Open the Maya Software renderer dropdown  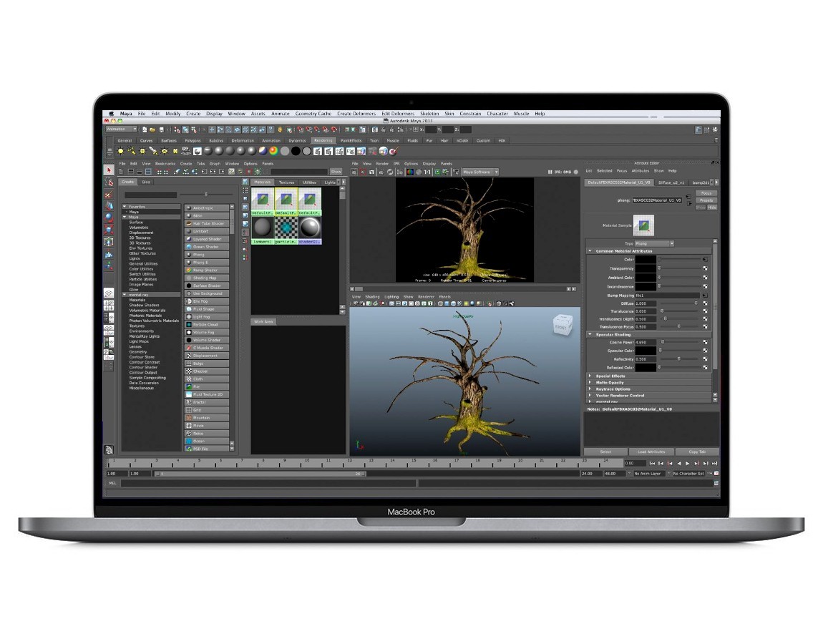point(480,172)
